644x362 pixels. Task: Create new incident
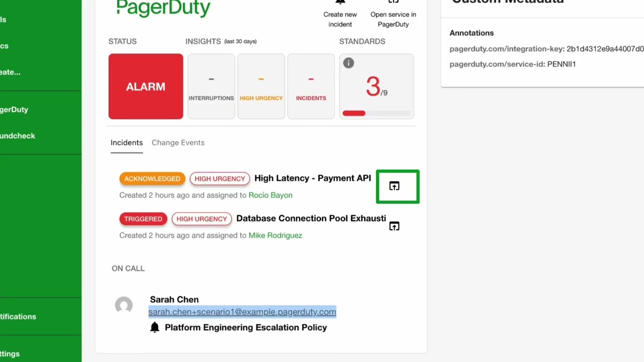(340, 15)
